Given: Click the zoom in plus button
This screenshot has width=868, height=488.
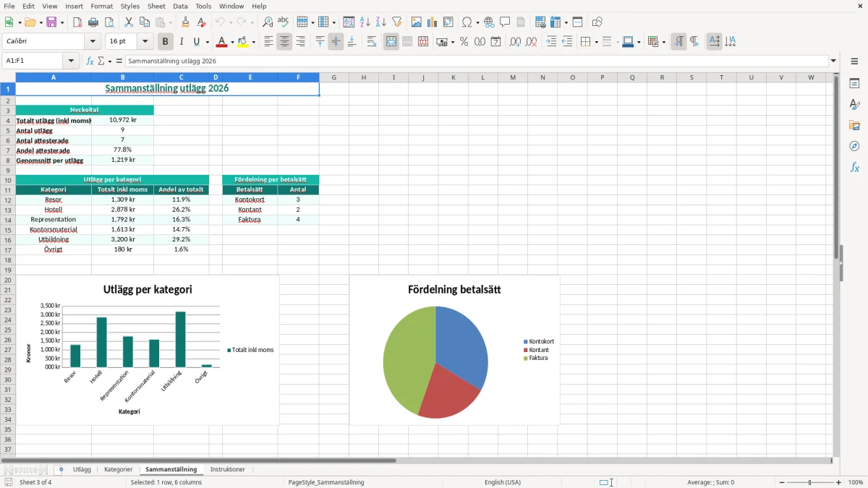Looking at the screenshot, I should tap(839, 482).
